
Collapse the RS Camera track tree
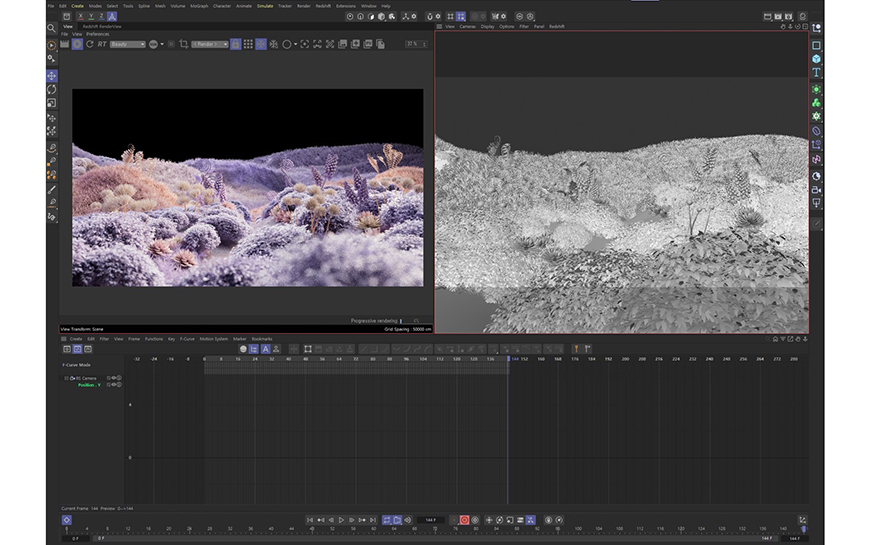67,379
